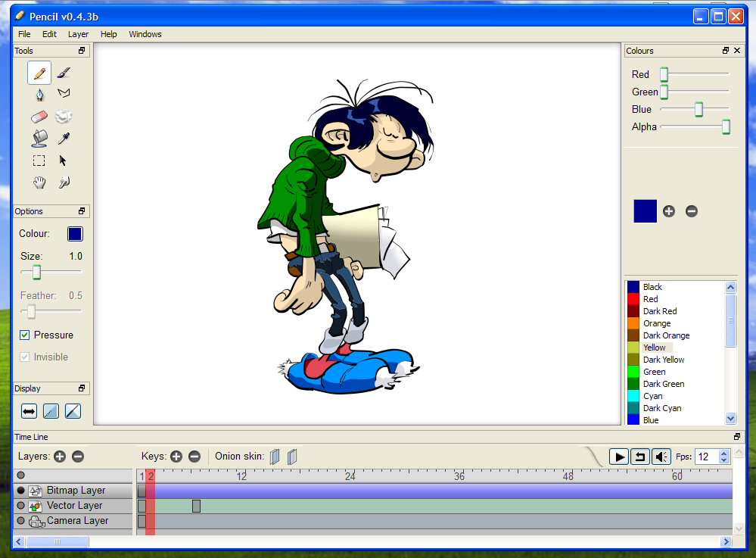Increase Fps using the spinner up arrow
This screenshot has height=558, width=756.
(724, 453)
